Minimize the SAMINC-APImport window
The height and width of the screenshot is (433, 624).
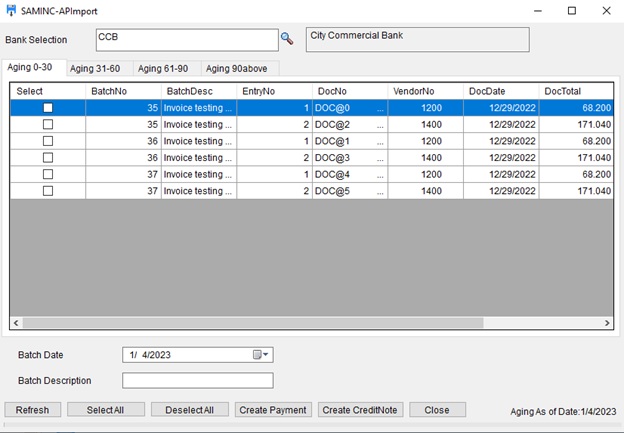[538, 11]
